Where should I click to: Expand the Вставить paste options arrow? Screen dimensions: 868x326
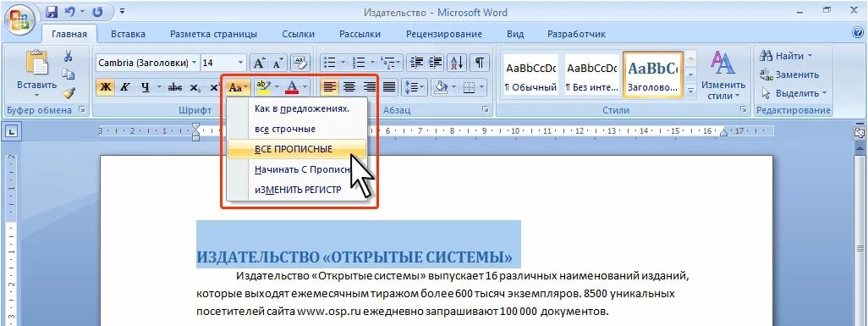click(36, 95)
